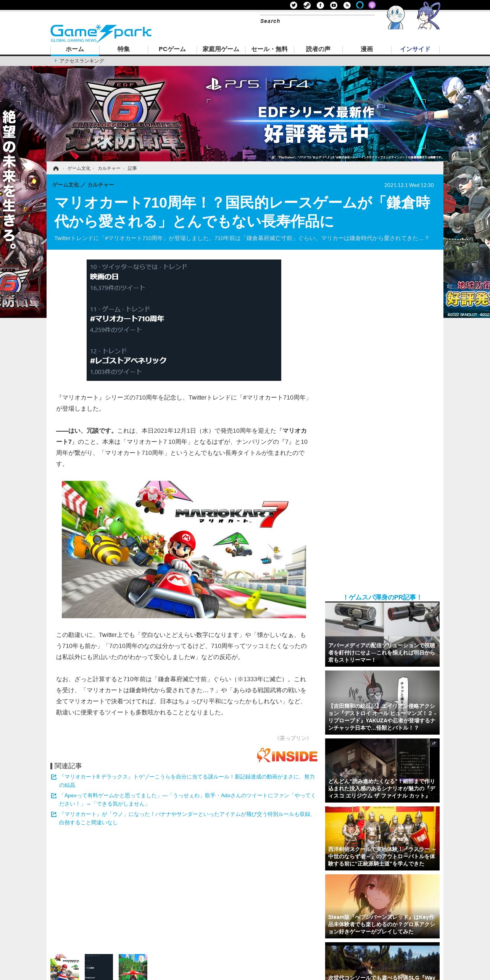The height and width of the screenshot is (980, 490).
Task: Open the RSS feed icon
Action: click(x=347, y=5)
